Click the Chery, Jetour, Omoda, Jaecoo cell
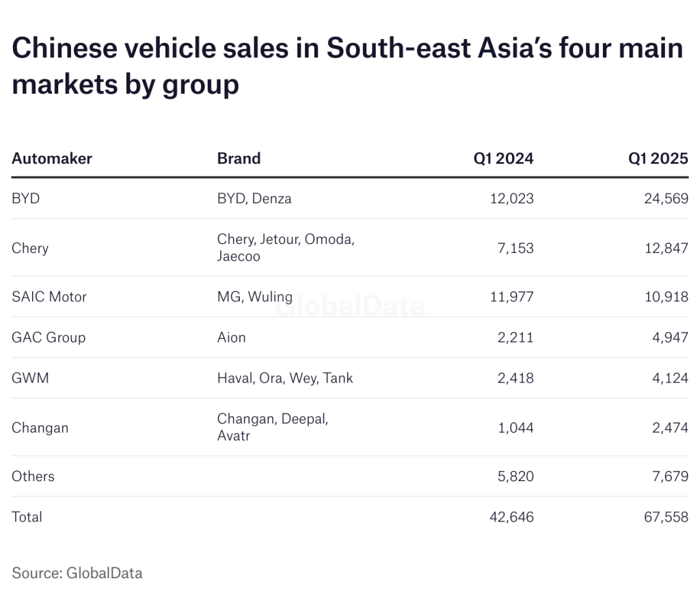 point(286,247)
